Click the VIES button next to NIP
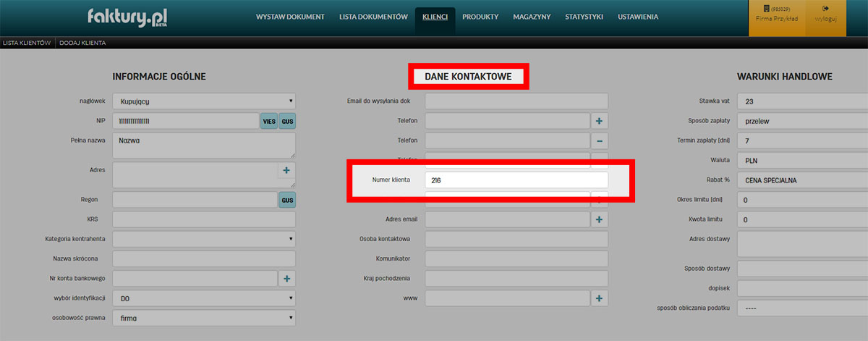The width and height of the screenshot is (868, 341). pyautogui.click(x=269, y=121)
